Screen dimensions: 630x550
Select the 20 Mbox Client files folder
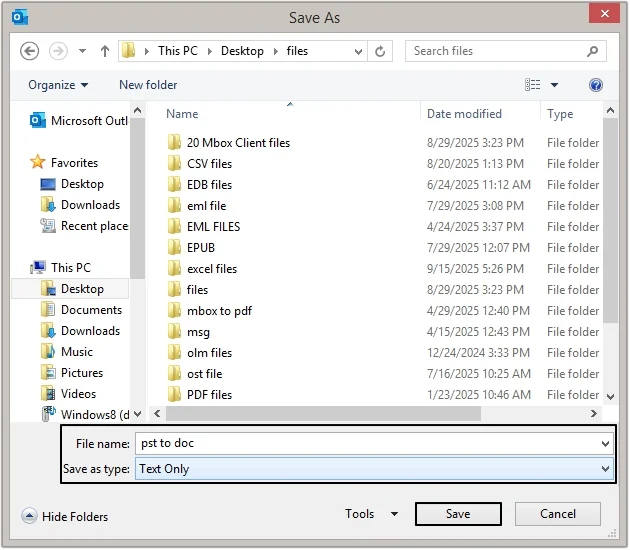[x=229, y=143]
